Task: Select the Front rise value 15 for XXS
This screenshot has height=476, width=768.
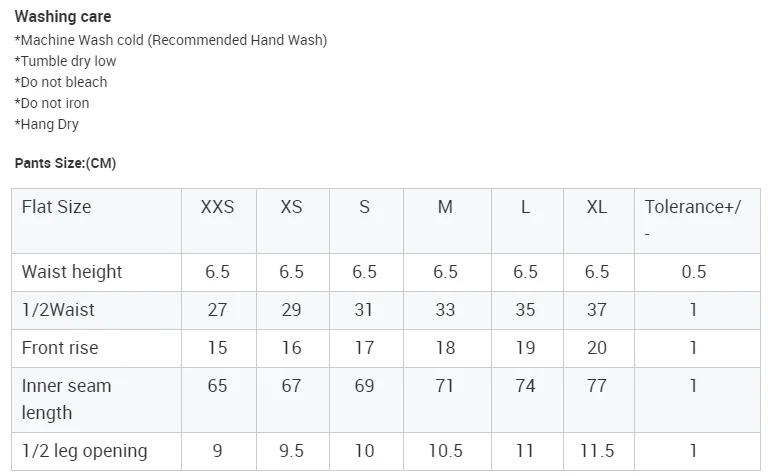Action: (218, 348)
